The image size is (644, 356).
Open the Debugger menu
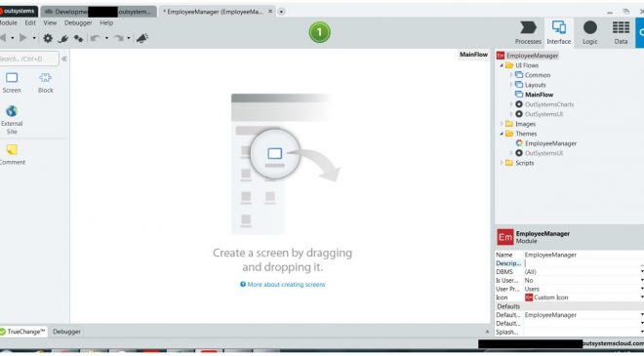click(x=78, y=23)
